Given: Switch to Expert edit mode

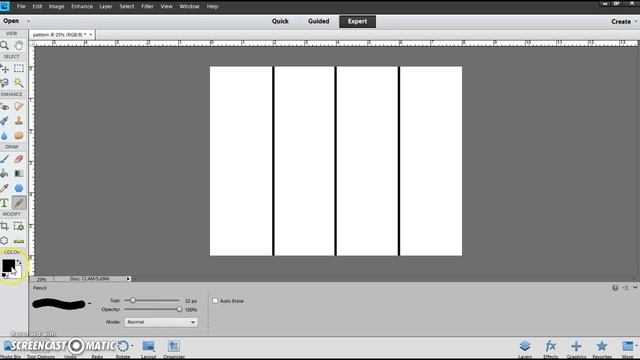Looking at the screenshot, I should 358,22.
